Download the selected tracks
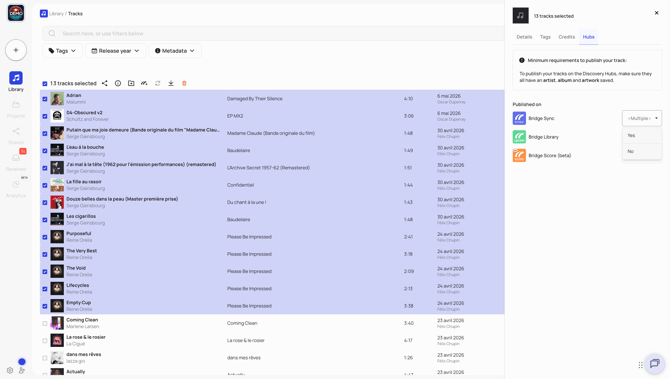Screen dimensions: 670x379 point(171,83)
